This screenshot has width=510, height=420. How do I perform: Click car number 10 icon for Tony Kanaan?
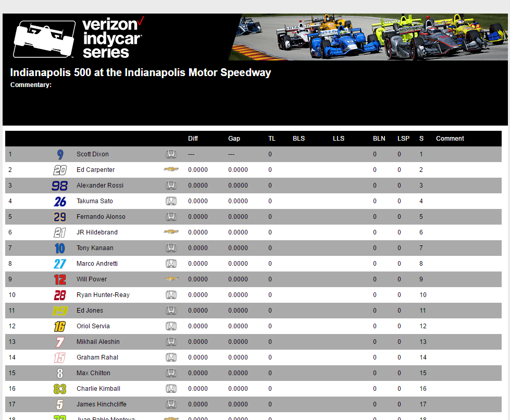[x=60, y=248]
